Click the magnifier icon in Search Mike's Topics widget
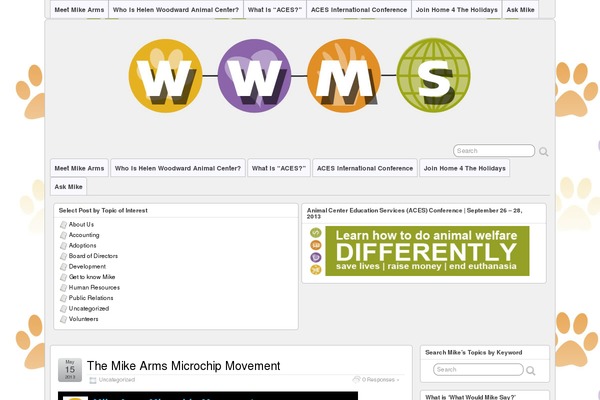This screenshot has height=400, width=600. point(530,370)
